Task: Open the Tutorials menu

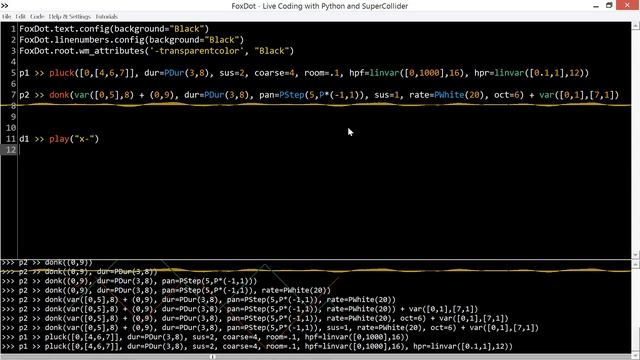Action: pyautogui.click(x=107, y=17)
